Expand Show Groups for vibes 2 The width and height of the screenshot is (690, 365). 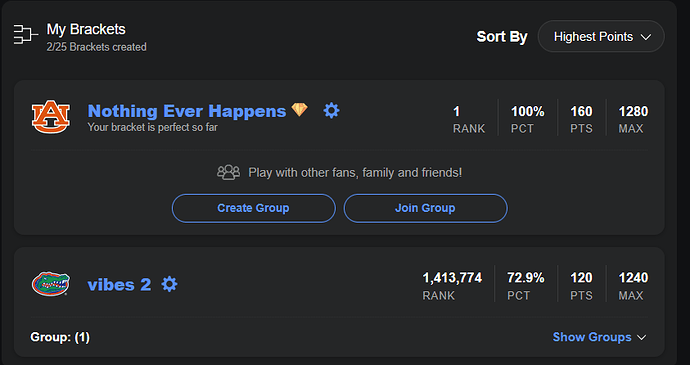(x=599, y=337)
